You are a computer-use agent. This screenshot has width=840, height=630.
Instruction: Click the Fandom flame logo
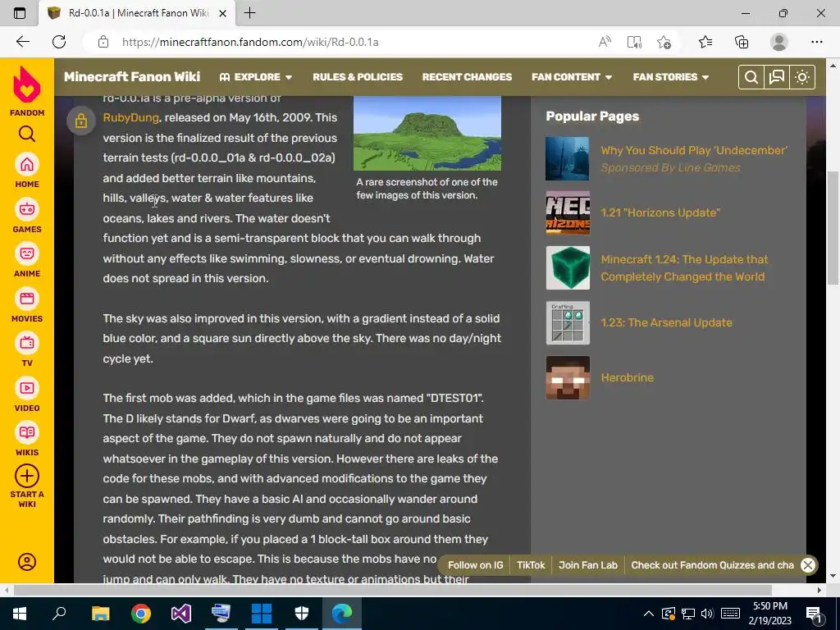coord(27,84)
